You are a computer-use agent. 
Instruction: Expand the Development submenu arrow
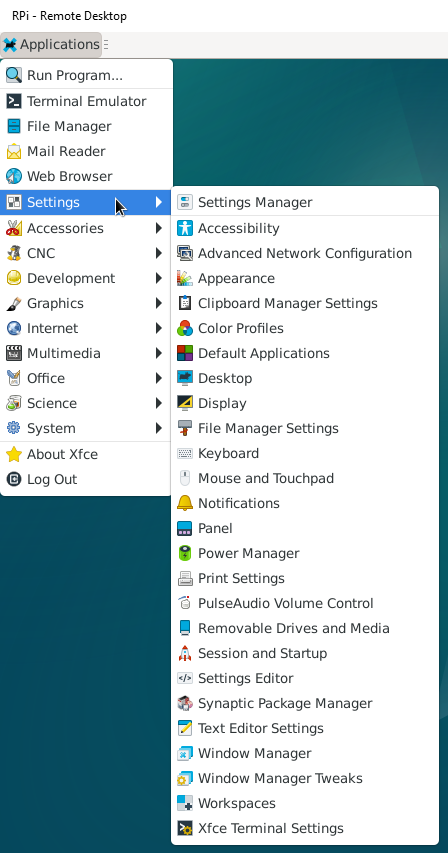pyautogui.click(x=159, y=278)
